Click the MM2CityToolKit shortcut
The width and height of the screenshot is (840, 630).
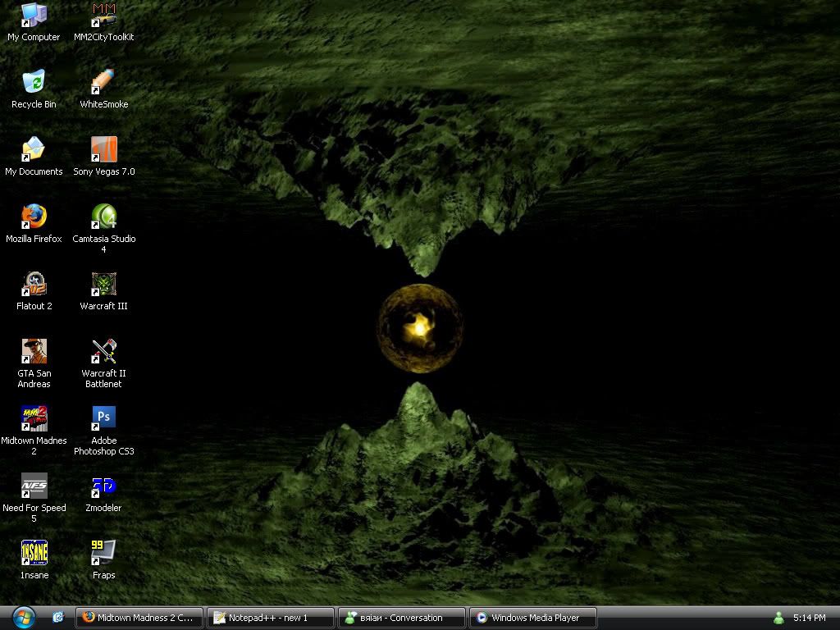(x=104, y=15)
